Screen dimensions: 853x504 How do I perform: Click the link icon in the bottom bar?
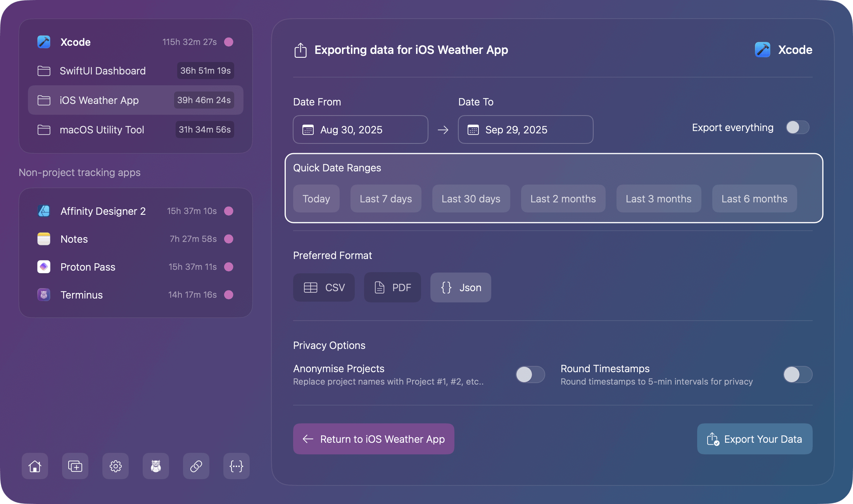196,466
